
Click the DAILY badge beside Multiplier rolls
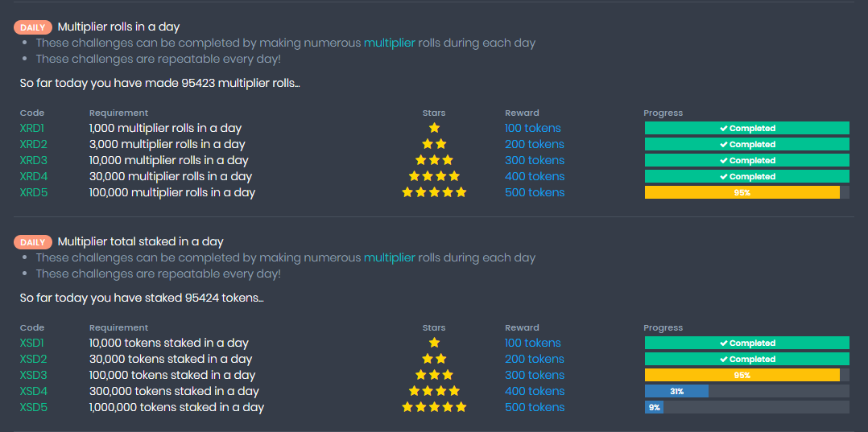tap(33, 27)
